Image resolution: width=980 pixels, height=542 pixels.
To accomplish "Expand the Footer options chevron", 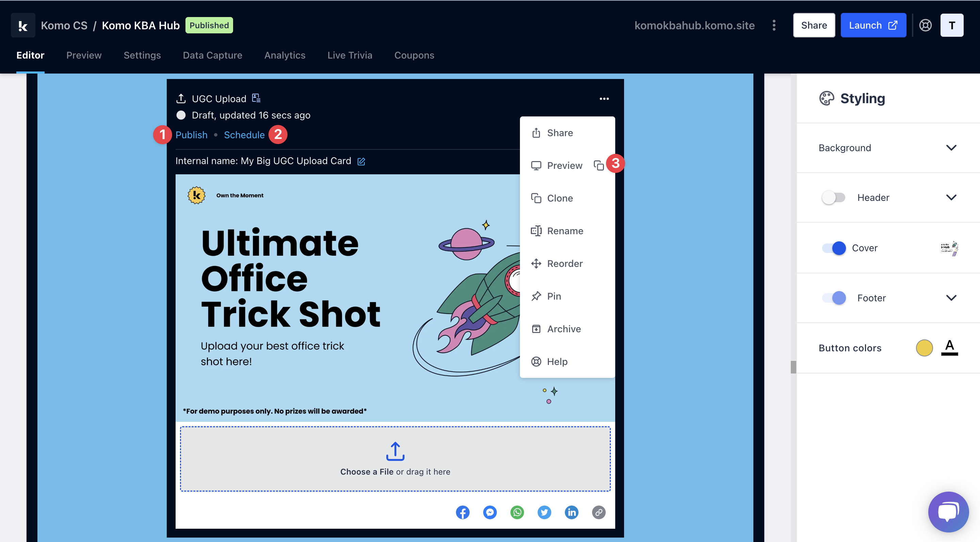I will (951, 298).
